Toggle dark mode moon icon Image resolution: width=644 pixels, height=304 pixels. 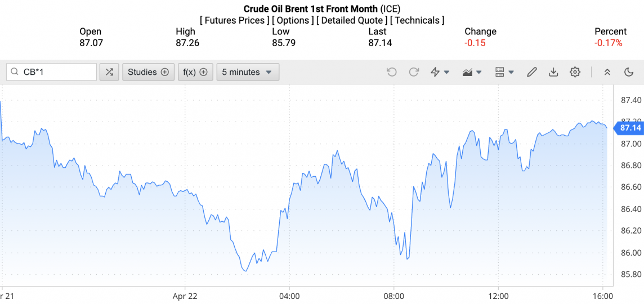pos(629,72)
